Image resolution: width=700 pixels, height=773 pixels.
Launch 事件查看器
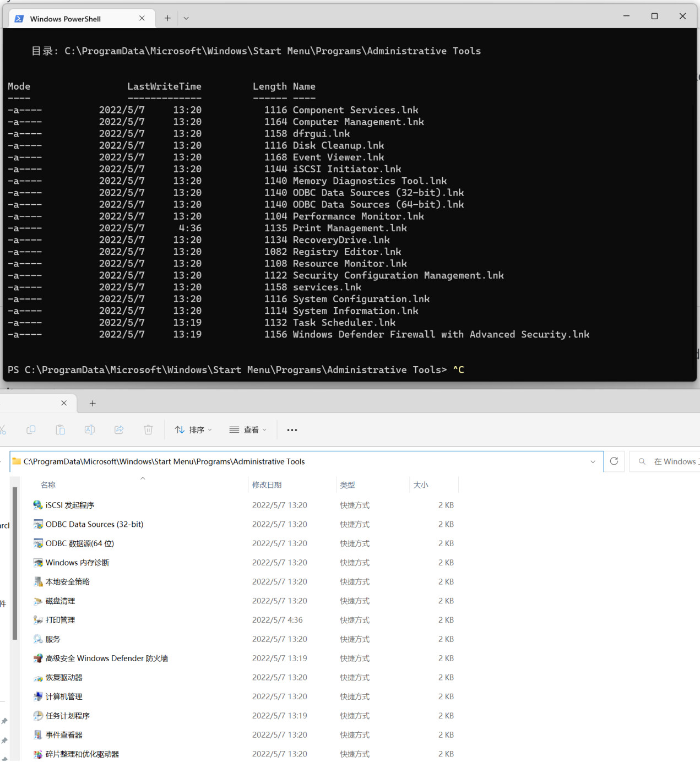point(63,734)
